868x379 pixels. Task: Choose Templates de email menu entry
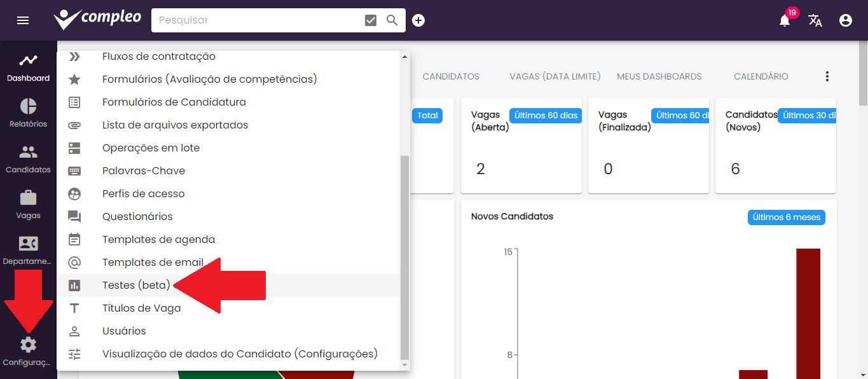click(x=153, y=263)
